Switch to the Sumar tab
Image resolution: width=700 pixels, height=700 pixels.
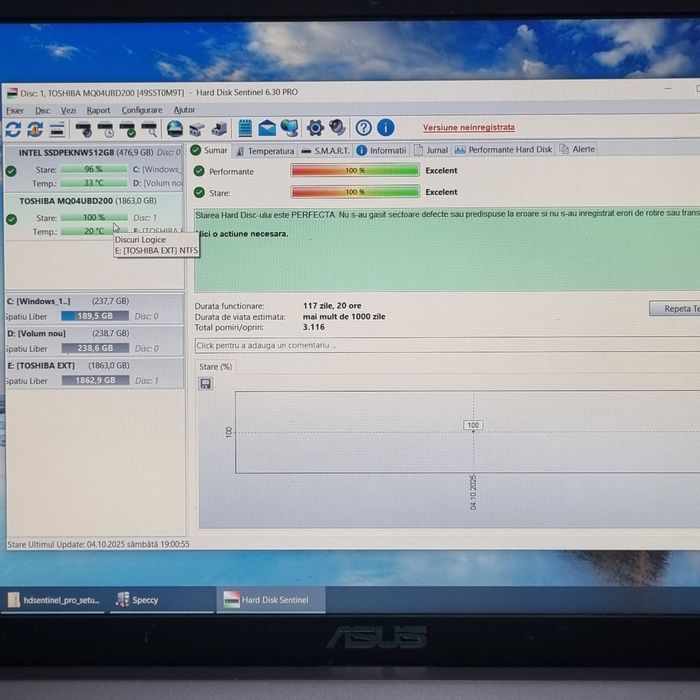209,150
